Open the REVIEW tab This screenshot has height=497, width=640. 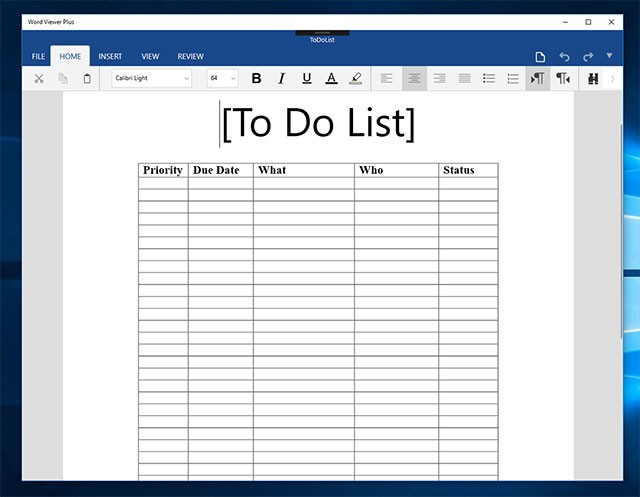click(x=190, y=56)
